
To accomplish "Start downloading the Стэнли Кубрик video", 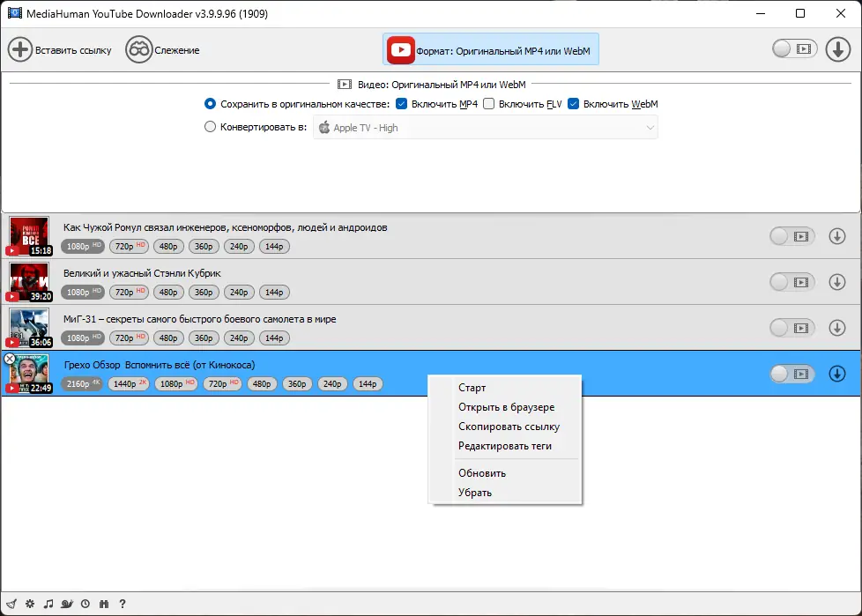I will pos(836,282).
